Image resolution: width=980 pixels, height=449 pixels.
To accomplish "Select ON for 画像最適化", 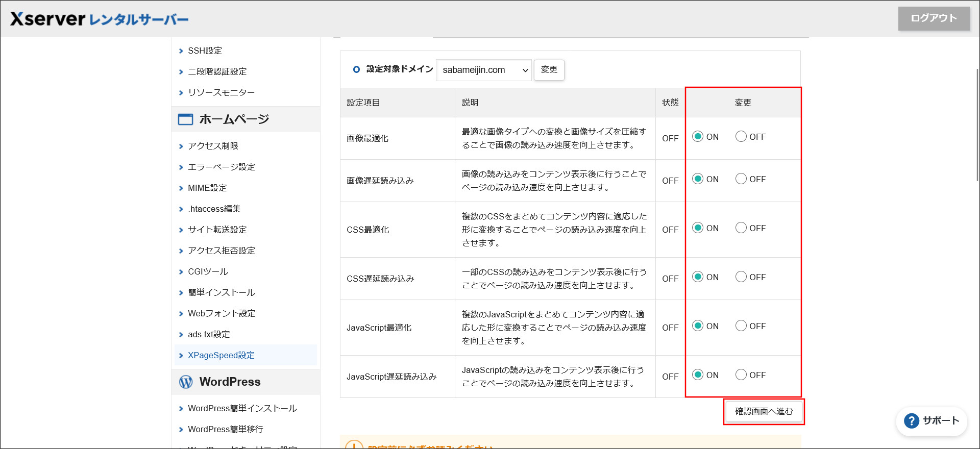I will [698, 136].
